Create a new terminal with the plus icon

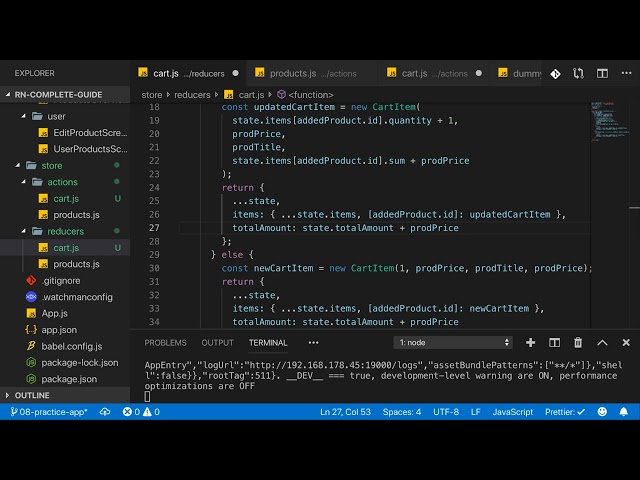(x=531, y=342)
